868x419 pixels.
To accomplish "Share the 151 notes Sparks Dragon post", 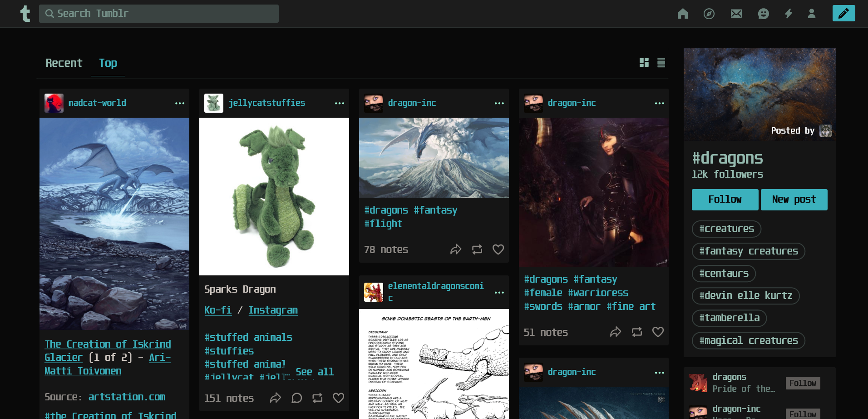I will coord(276,398).
